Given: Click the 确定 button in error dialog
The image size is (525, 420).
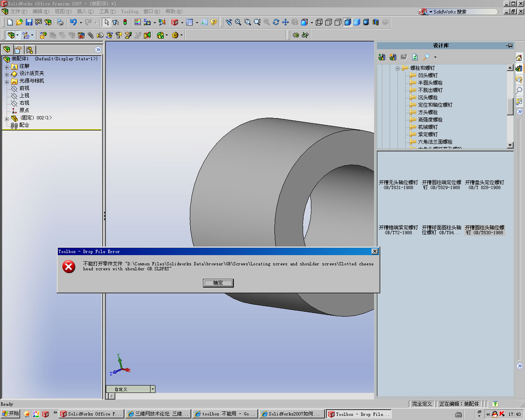Looking at the screenshot, I should pos(218,283).
